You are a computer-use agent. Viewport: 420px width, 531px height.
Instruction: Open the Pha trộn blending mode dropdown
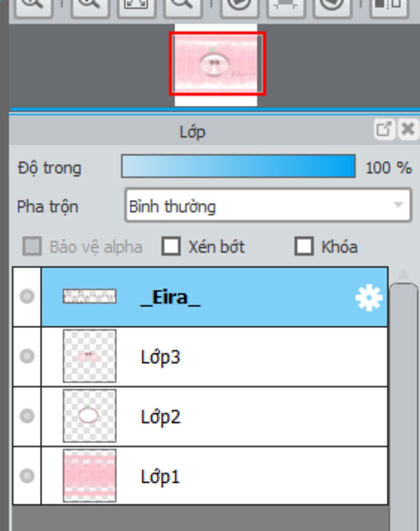(x=268, y=205)
